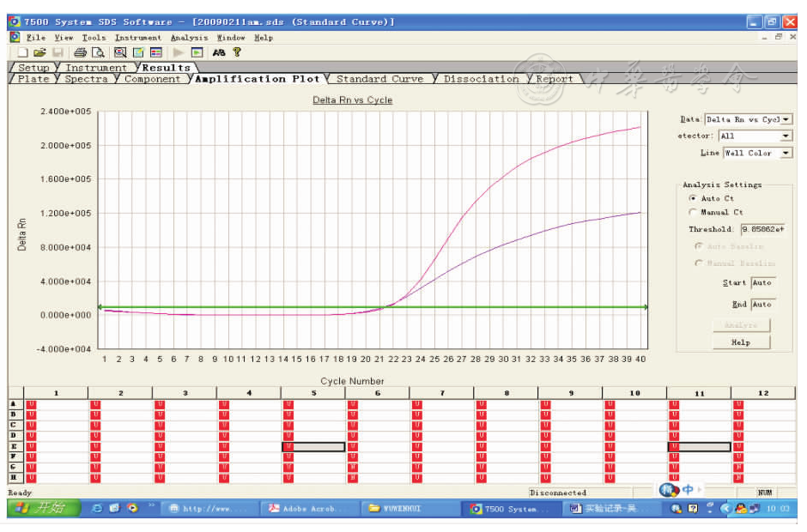Click the New document toolbar icon
This screenshot has height=532, width=807.
(23, 52)
